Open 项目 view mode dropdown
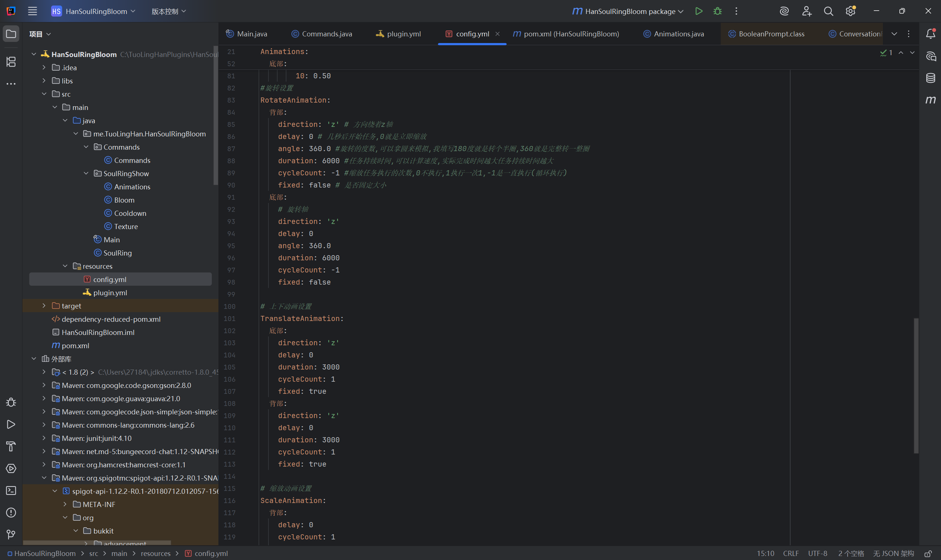This screenshot has width=941, height=560. point(40,34)
